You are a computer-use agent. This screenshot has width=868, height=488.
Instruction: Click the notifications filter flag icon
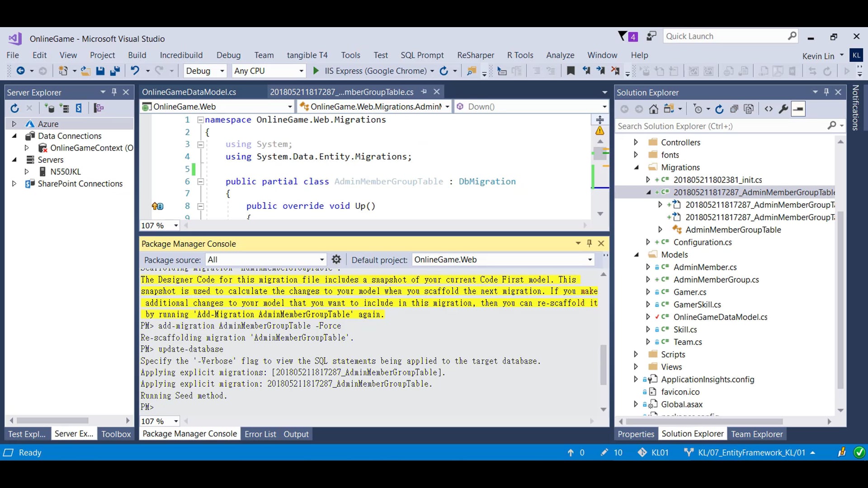623,36
